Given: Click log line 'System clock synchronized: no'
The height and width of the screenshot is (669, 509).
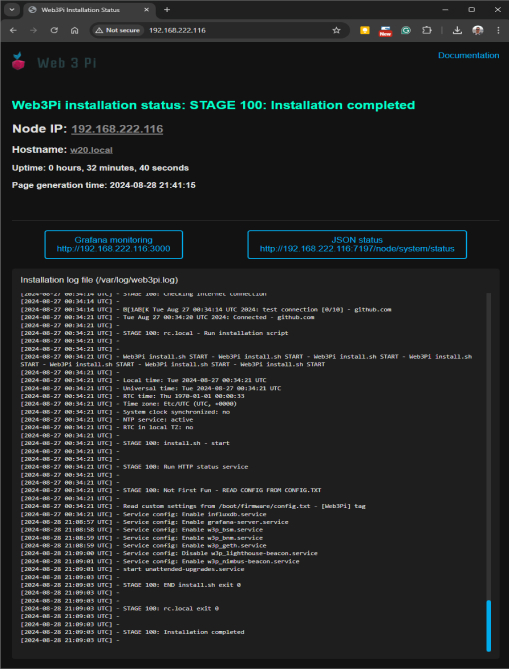Looking at the screenshot, I should pyautogui.click(x=127, y=412).
